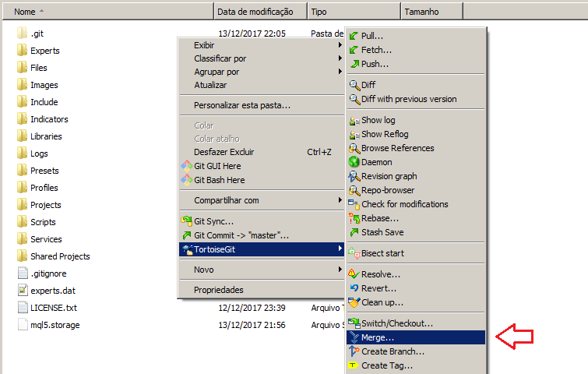Click the Push arrow icon
The width and height of the screenshot is (588, 374).
pyautogui.click(x=354, y=64)
